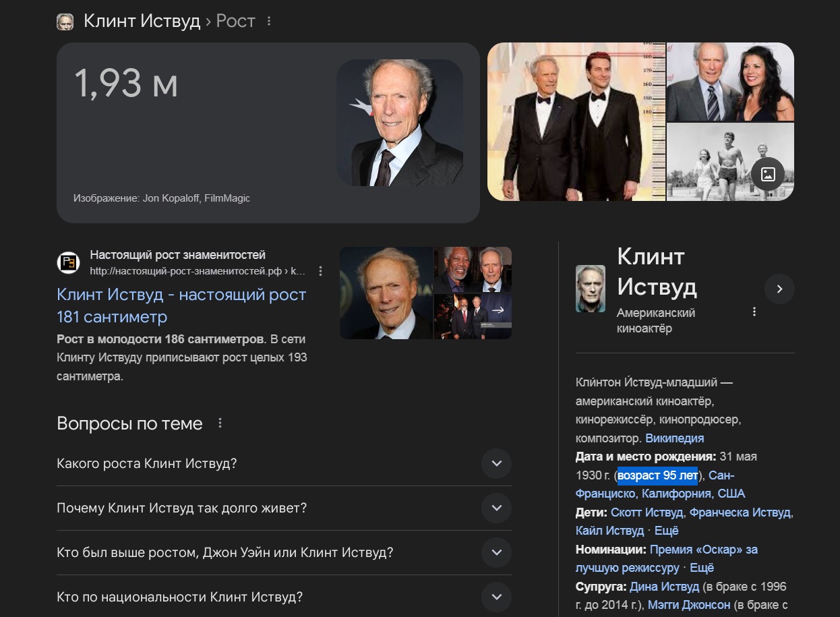This screenshot has width=840, height=617.
Task: Click Clint Eastwood portrait in height card
Action: click(399, 123)
